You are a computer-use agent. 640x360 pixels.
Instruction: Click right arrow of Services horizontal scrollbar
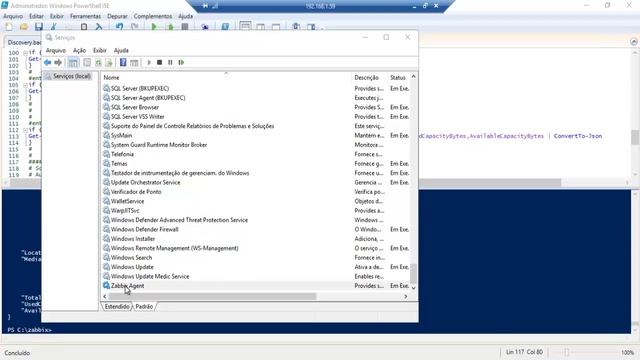coord(406,297)
